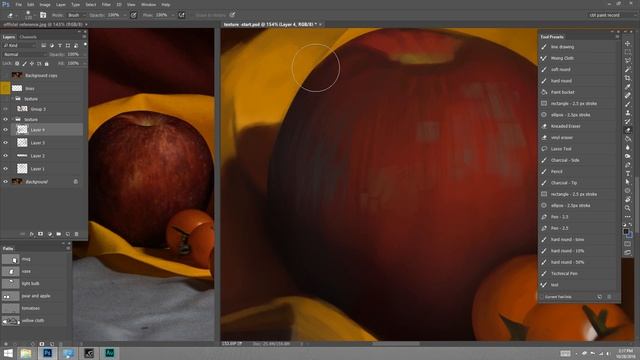Open the brush preset picker dropdown
Viewport: 640px width, 360px height.
tap(35, 15)
